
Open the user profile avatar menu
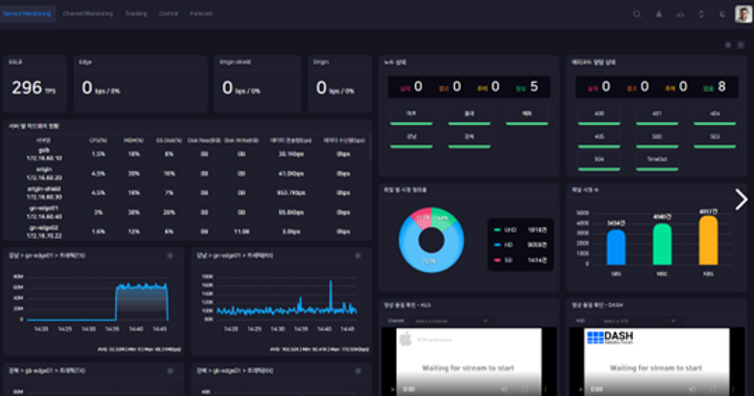coord(743,13)
